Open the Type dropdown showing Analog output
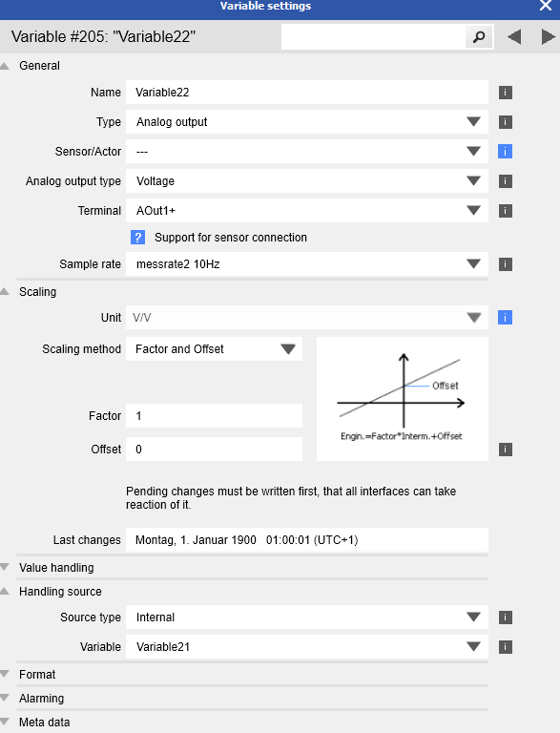560x733 pixels. (307, 122)
